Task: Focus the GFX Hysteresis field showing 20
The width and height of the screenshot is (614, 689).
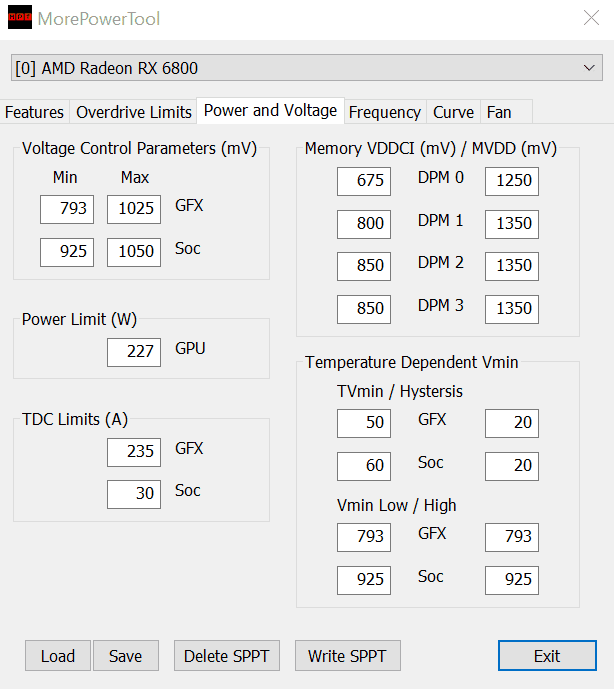Action: click(x=512, y=423)
